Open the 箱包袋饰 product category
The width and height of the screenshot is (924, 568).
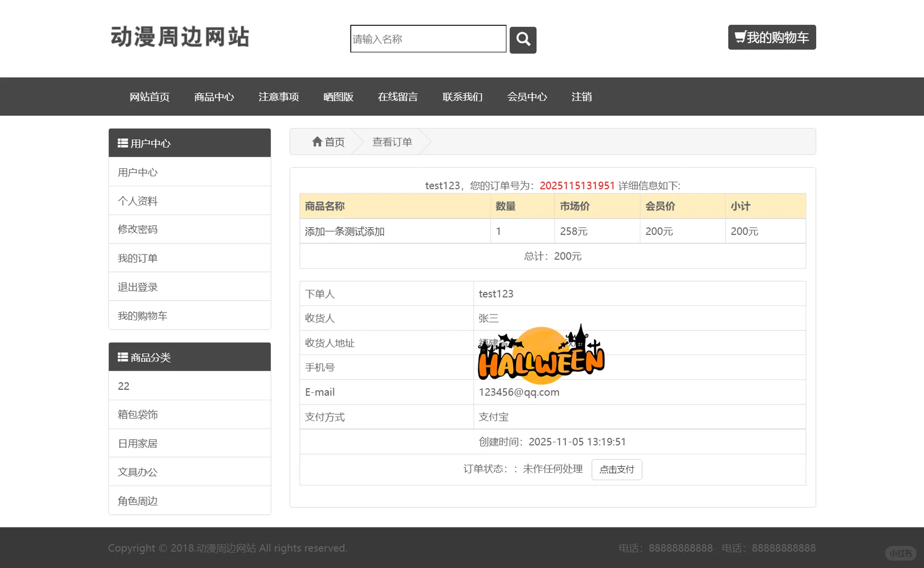(137, 414)
